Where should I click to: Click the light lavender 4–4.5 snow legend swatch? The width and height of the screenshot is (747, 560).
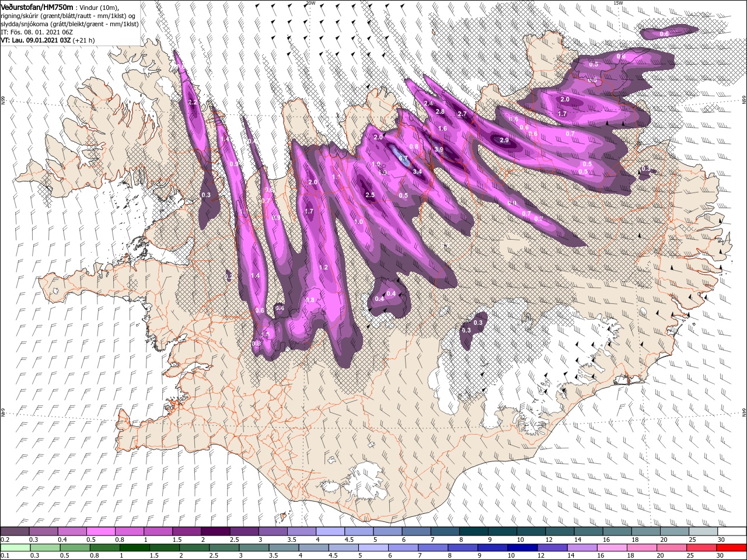[x=330, y=531]
